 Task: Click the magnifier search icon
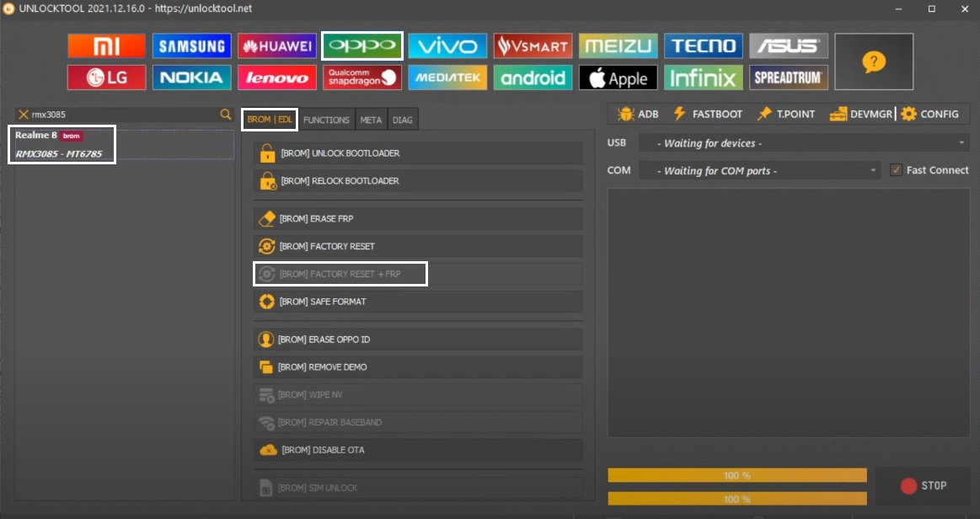point(225,115)
